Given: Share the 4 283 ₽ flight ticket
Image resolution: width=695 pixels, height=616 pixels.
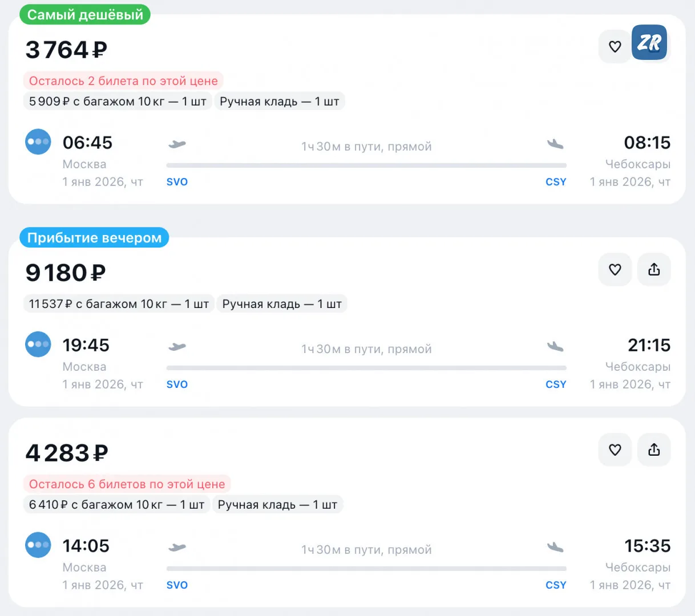Looking at the screenshot, I should click(x=654, y=450).
